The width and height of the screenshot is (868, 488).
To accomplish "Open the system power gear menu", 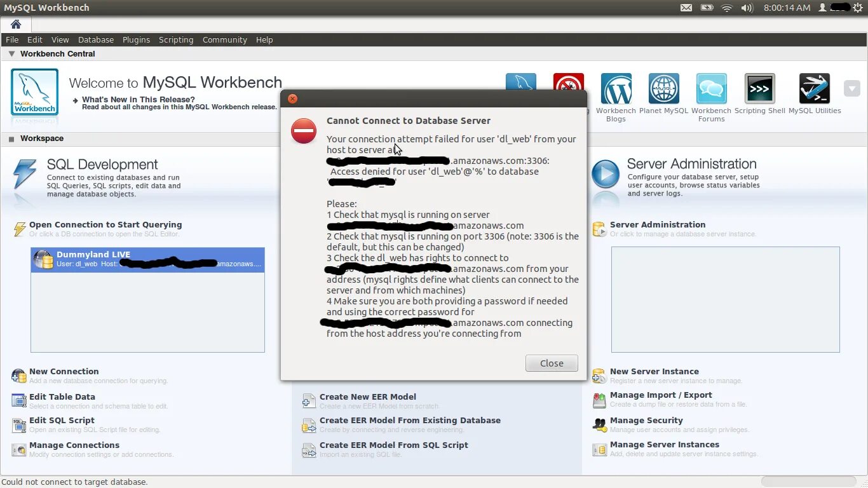I will point(858,8).
